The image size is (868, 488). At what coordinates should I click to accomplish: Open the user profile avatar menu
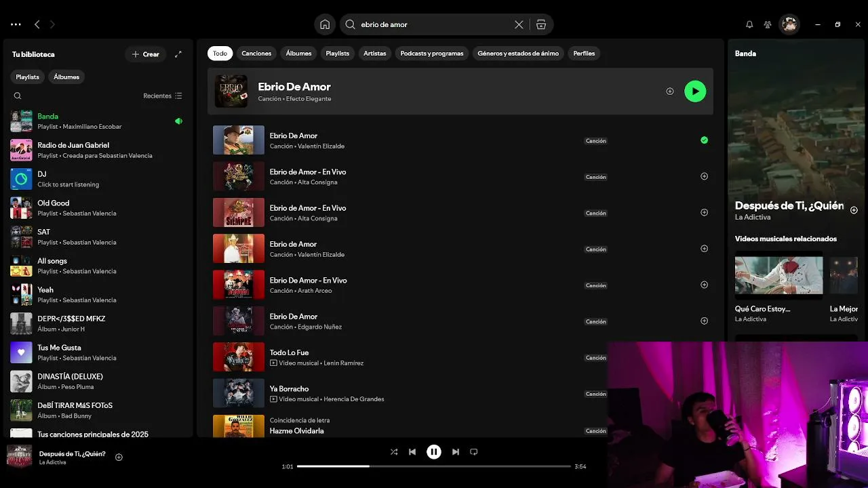tap(789, 24)
